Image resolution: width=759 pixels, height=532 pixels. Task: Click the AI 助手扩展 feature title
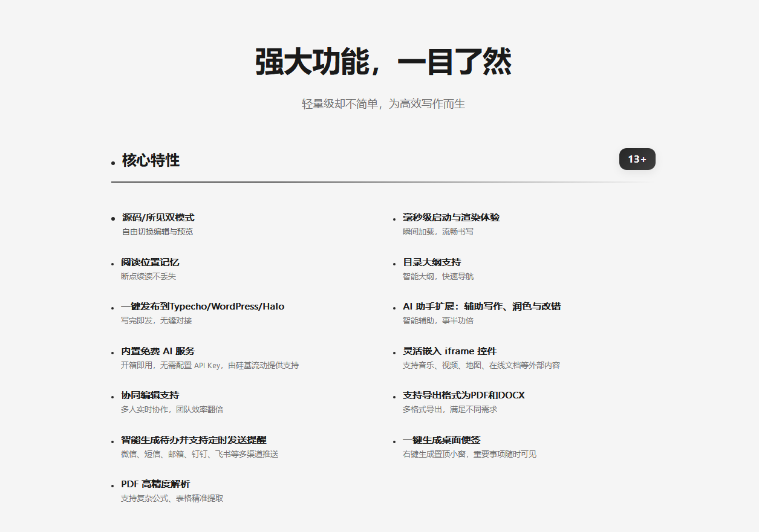(x=481, y=307)
